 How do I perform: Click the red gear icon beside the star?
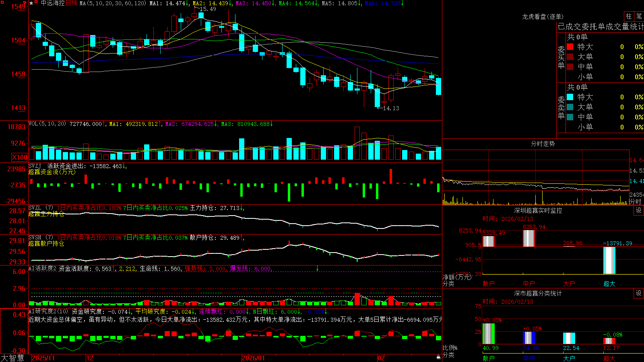36,3
